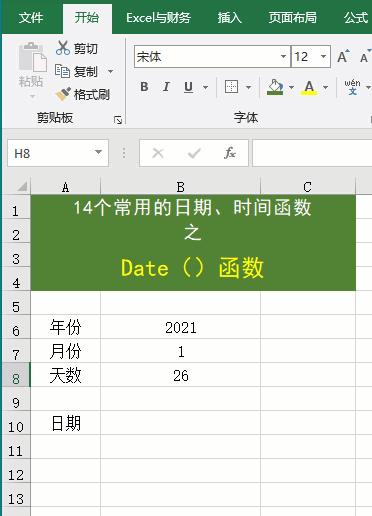Image resolution: width=372 pixels, height=516 pixels.
Task: Expand the Underline style arrow
Action: (206, 87)
